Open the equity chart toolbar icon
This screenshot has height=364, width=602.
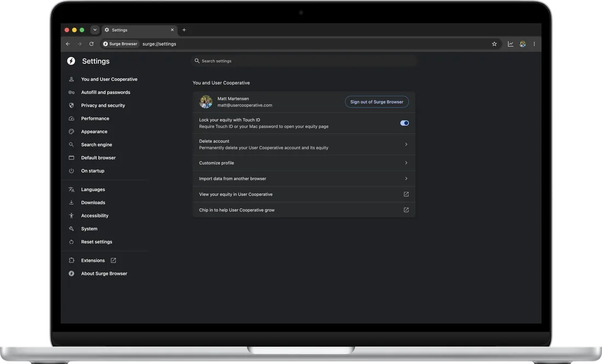(510, 44)
